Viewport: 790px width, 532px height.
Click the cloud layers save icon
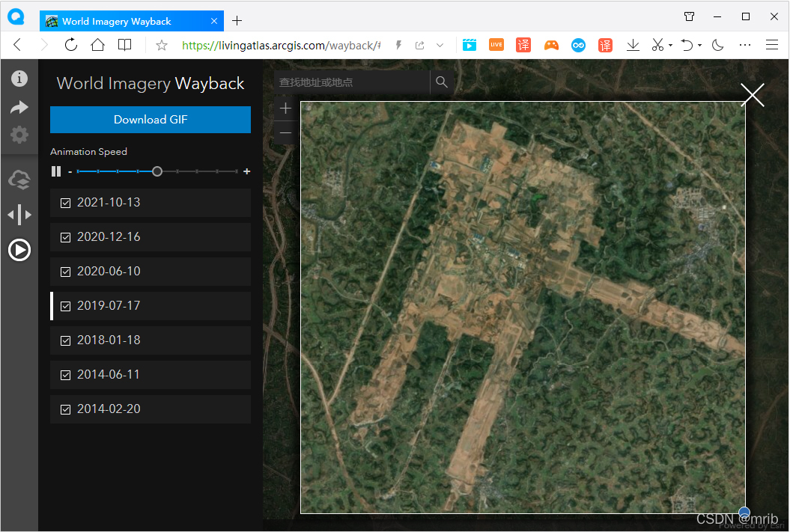19,180
